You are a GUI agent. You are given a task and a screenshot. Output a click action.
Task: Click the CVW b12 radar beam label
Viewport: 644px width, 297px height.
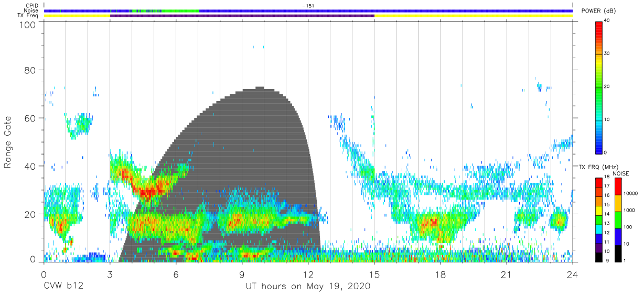pyautogui.click(x=63, y=287)
